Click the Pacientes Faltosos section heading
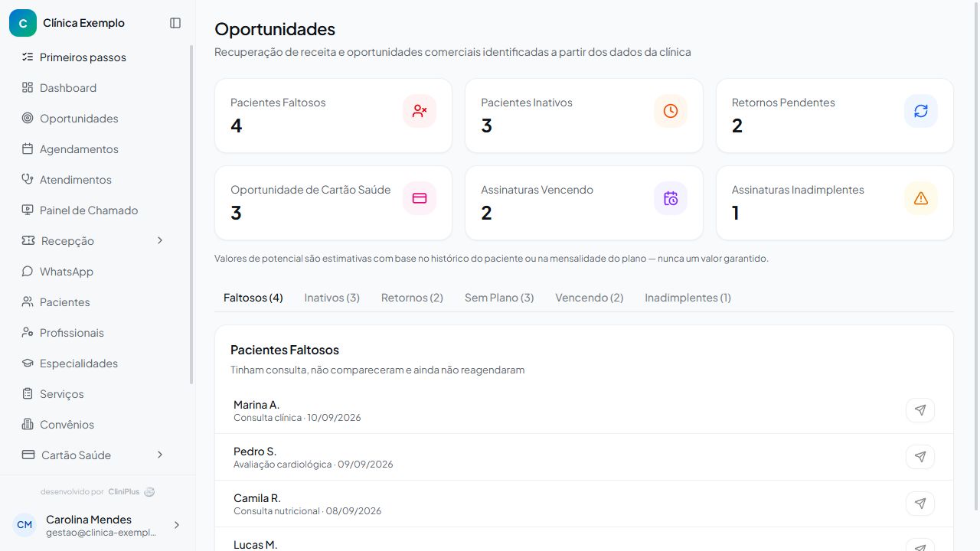Image resolution: width=980 pixels, height=551 pixels. click(285, 350)
